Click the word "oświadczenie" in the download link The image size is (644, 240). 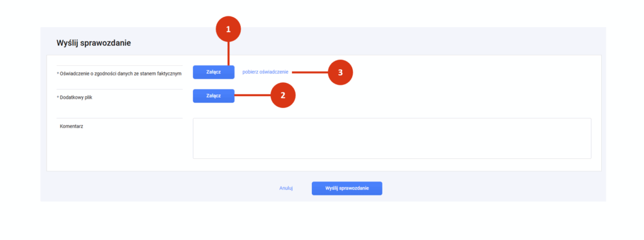[x=274, y=72]
